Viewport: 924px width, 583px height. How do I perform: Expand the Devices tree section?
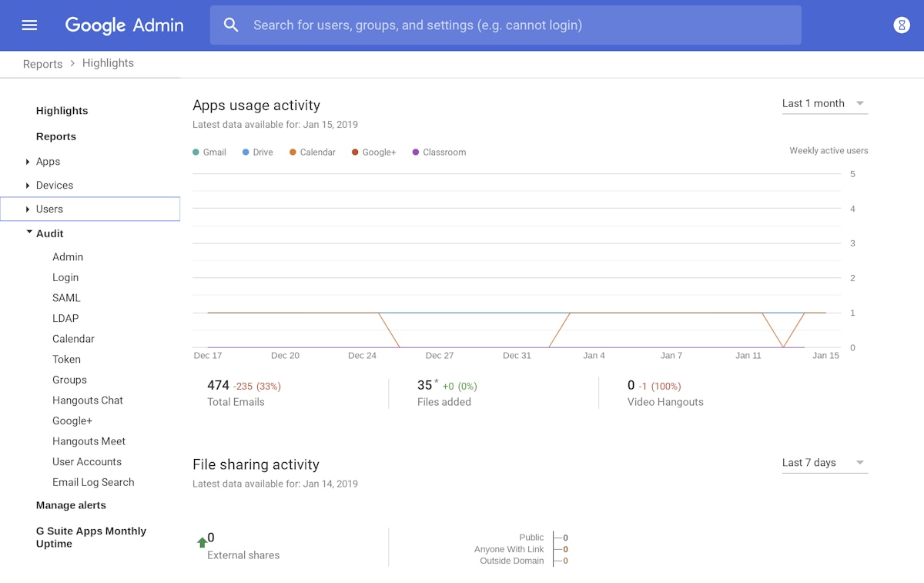(28, 186)
